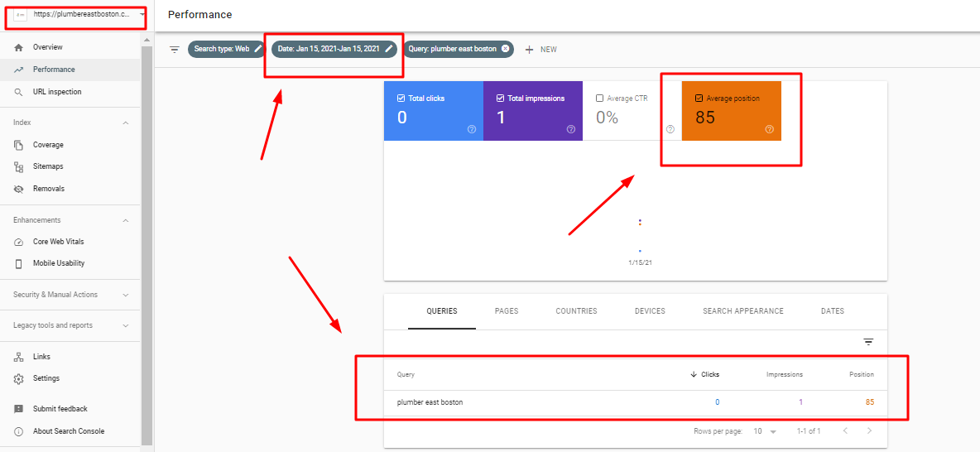
Task: Switch to the Search Appearance tab
Action: [743, 311]
